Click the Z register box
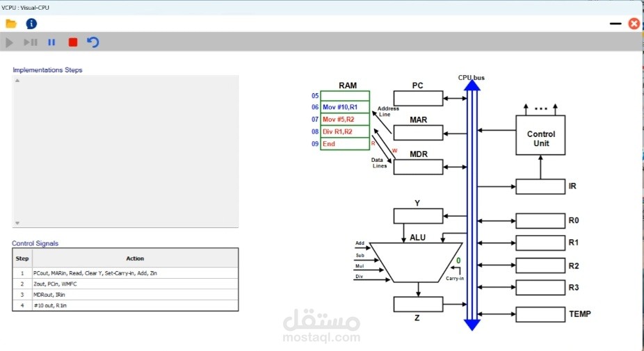Screen dimensions: 644x351 tap(418, 304)
